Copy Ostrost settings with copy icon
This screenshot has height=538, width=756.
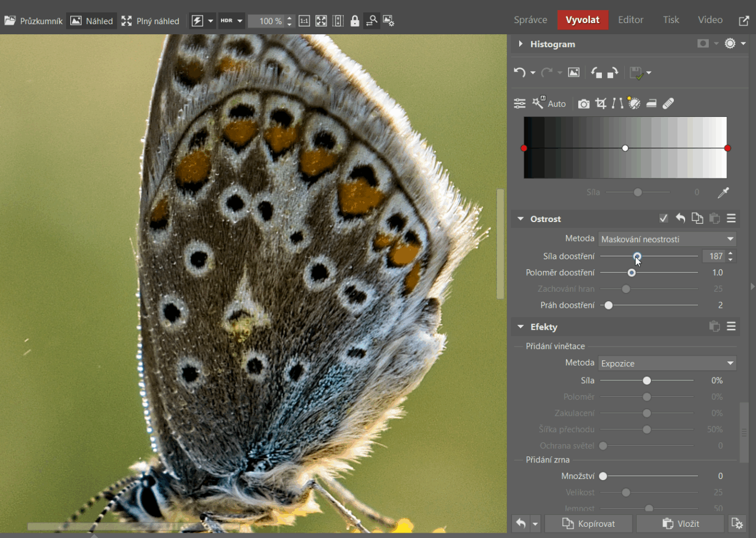point(698,219)
